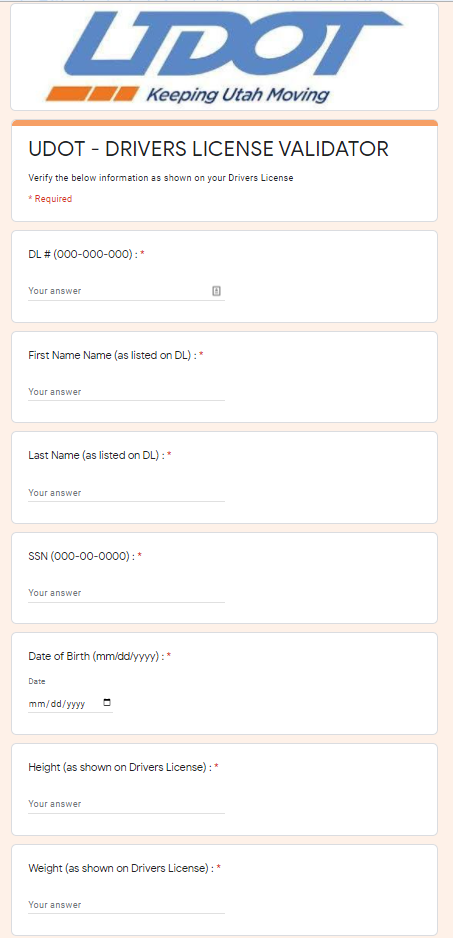The height and width of the screenshot is (938, 453).
Task: Click the 'Keeping Utah Moving' tagline
Action: click(x=238, y=95)
